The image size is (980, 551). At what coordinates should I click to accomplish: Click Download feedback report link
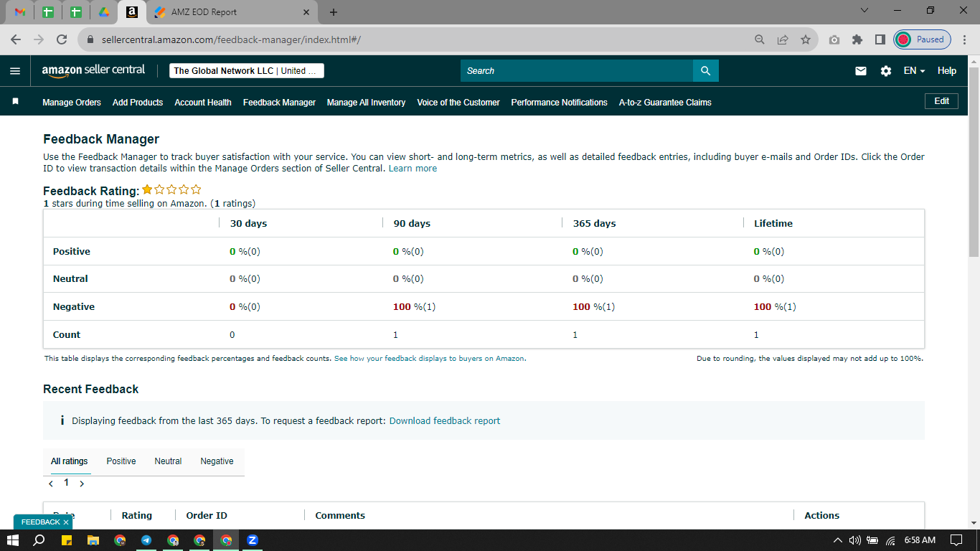click(445, 421)
